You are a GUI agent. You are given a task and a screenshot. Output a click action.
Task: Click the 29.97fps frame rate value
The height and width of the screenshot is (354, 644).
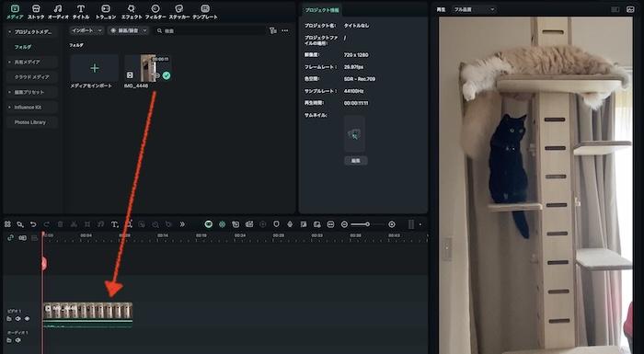tap(353, 67)
